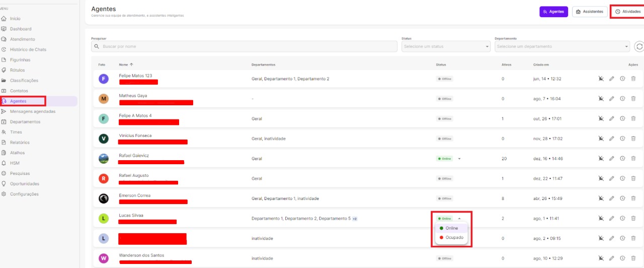Open Mensagens agendadas in the sidebar
This screenshot has width=644, height=268.
coord(33,111)
